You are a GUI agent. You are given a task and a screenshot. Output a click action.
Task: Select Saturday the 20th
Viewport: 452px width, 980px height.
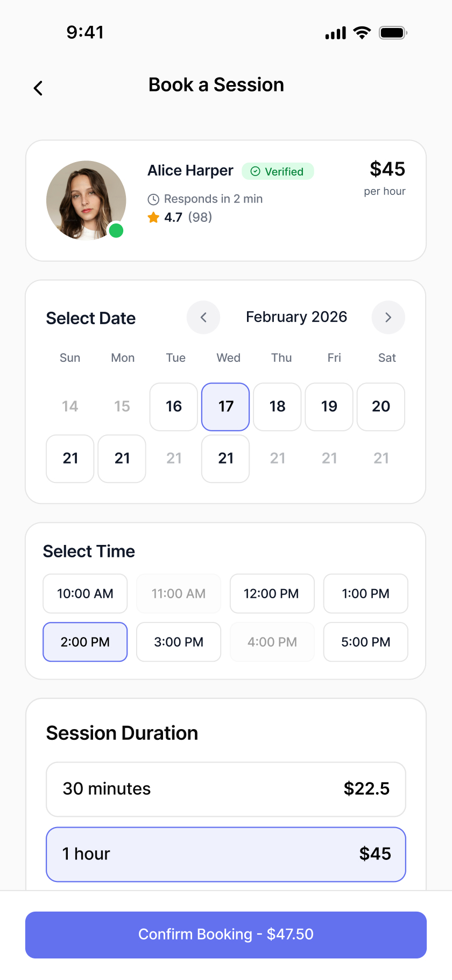pyautogui.click(x=381, y=407)
